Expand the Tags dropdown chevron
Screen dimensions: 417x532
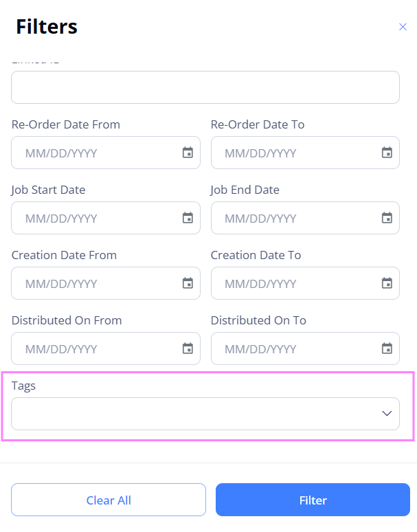(x=387, y=413)
